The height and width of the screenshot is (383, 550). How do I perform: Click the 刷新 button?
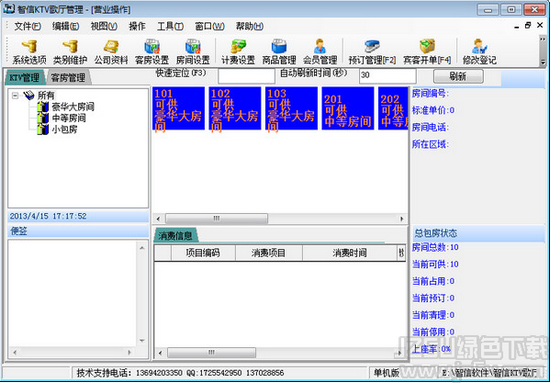tap(458, 76)
